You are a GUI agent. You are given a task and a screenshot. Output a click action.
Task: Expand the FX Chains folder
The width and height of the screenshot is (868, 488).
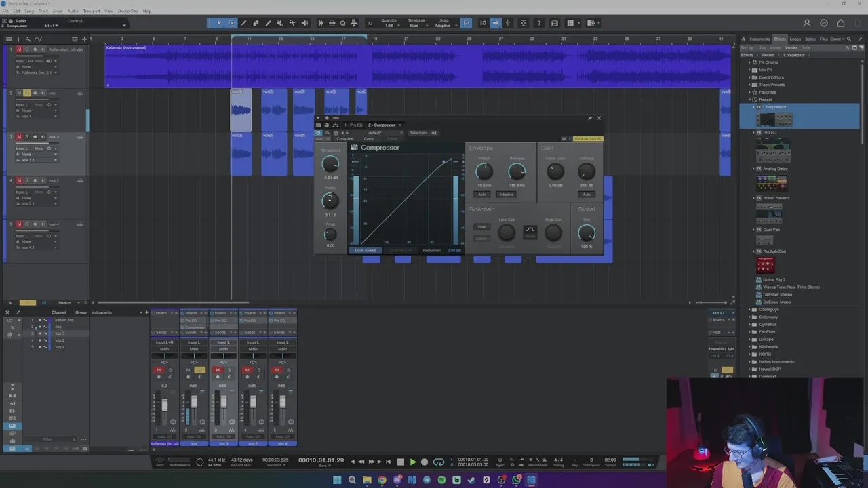(x=750, y=62)
